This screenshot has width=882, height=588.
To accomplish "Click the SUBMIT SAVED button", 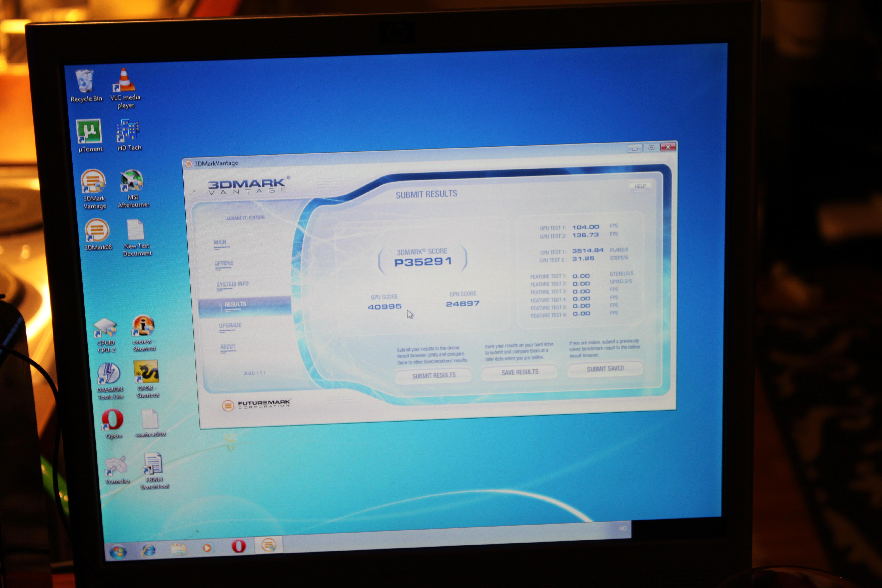I will (605, 369).
